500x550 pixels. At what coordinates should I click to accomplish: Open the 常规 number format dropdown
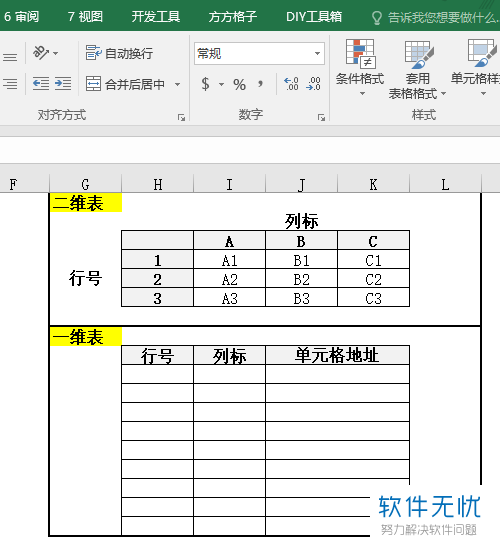259,54
